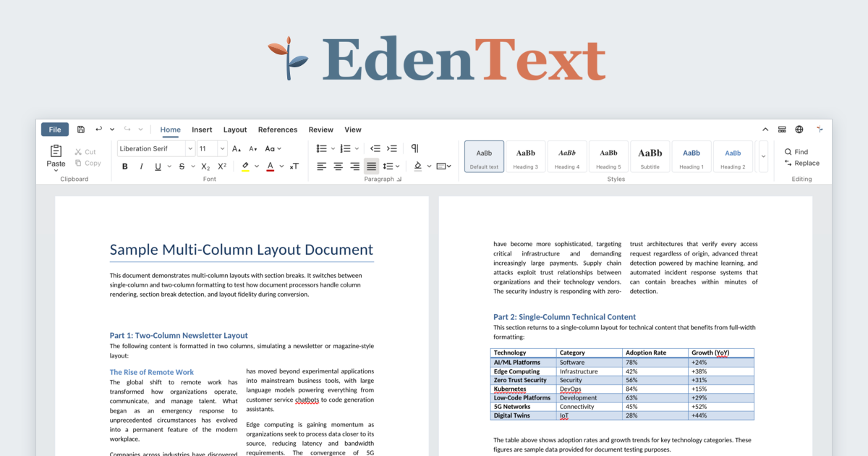868x456 pixels.
Task: Apply red font color
Action: 271,166
